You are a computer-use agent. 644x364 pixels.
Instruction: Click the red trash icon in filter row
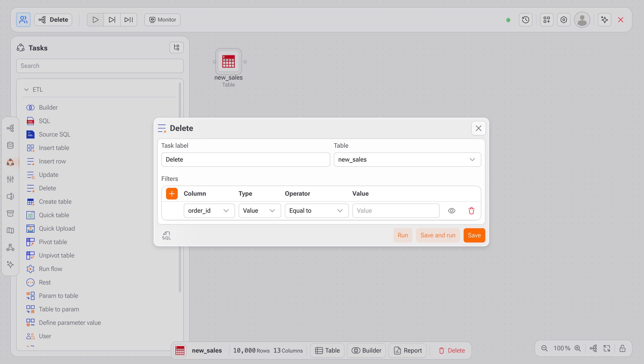tap(471, 211)
